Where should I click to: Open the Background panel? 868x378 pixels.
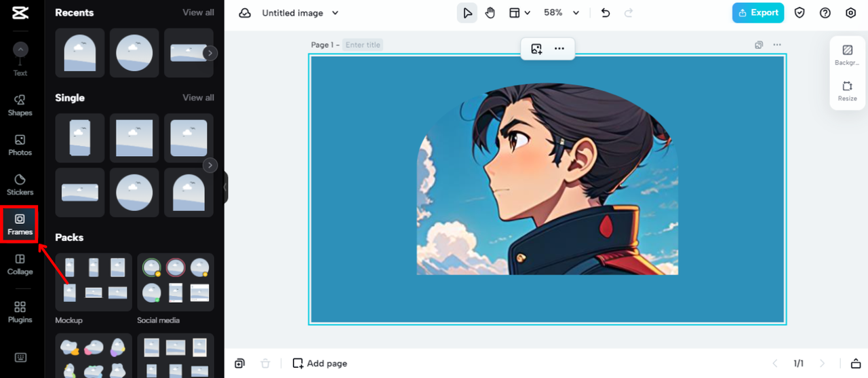(x=847, y=55)
